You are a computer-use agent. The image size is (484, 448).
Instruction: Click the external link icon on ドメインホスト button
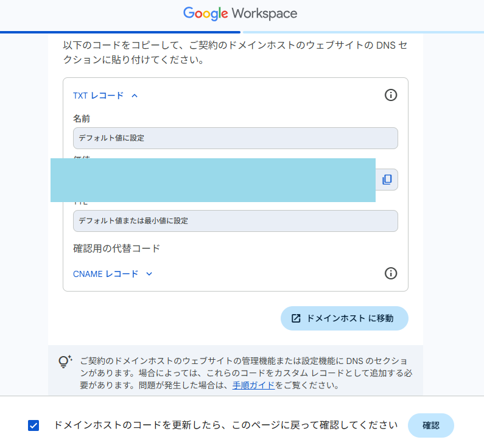click(x=296, y=318)
